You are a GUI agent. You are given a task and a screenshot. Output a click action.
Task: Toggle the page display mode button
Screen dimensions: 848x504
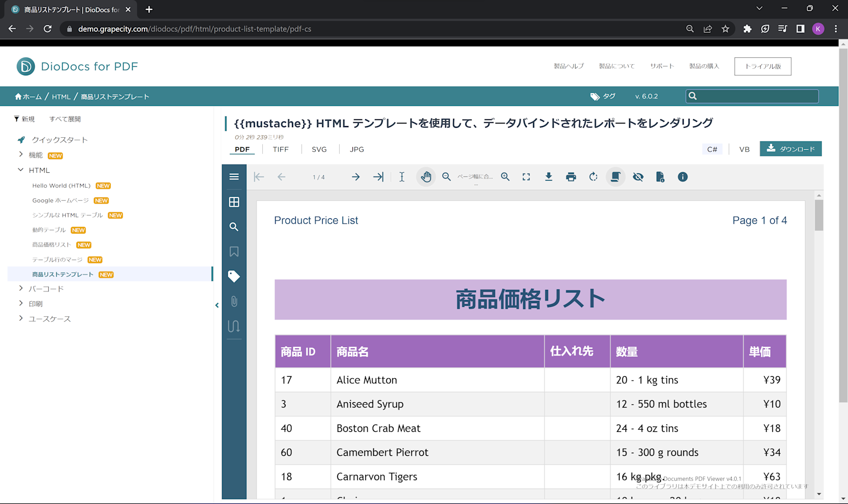tap(615, 177)
